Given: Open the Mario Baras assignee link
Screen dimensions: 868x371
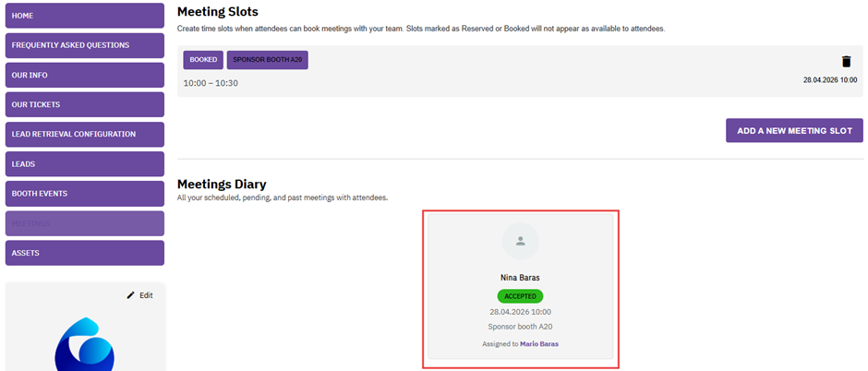Looking at the screenshot, I should (x=539, y=343).
